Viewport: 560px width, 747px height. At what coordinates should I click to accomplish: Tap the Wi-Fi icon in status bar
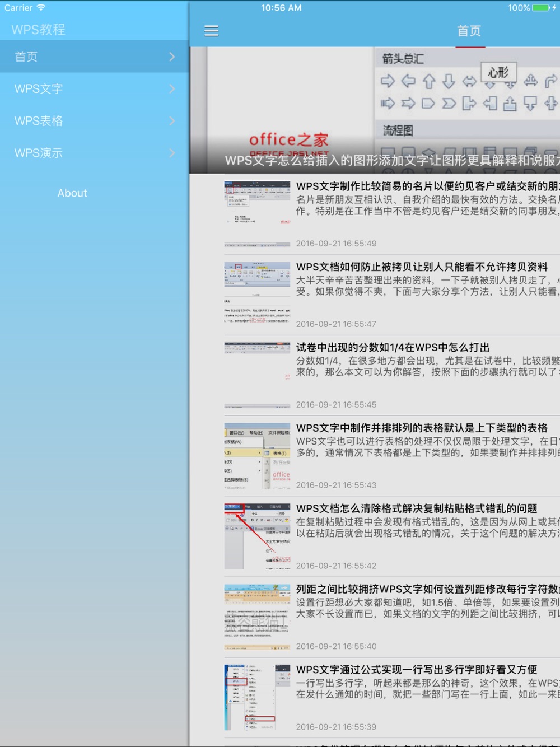41,8
